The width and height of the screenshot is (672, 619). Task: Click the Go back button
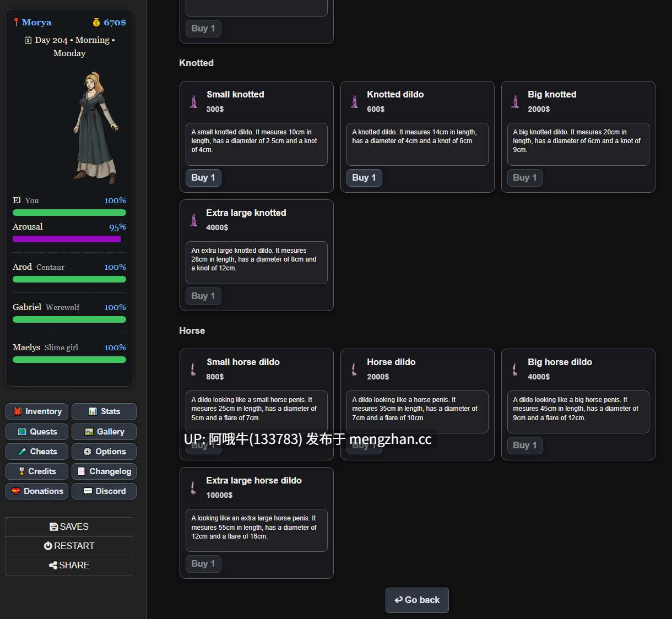point(417,600)
